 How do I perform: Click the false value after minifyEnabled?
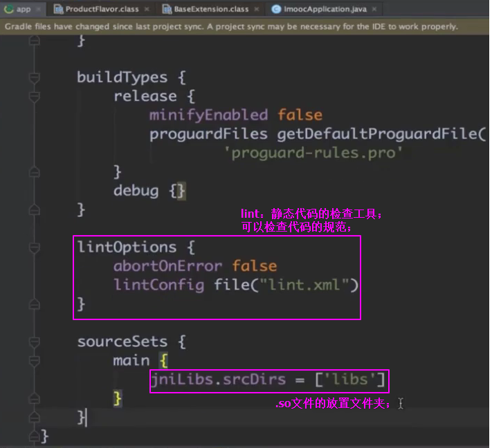pos(300,115)
